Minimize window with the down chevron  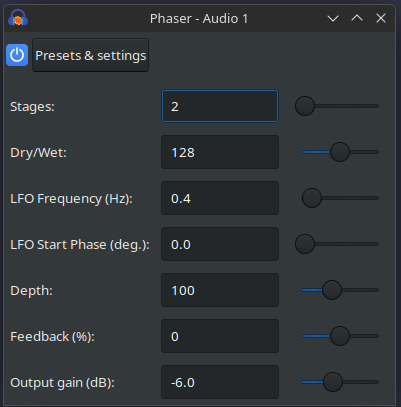[x=333, y=18]
